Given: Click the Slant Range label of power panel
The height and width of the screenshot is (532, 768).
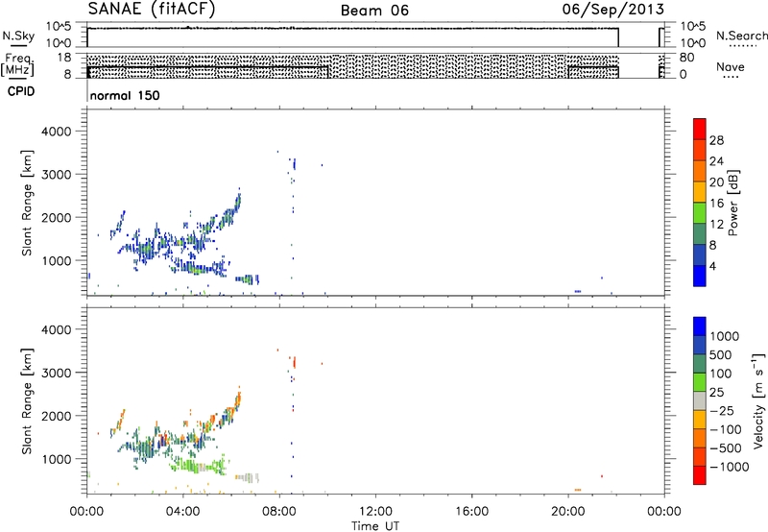Looking at the screenshot, I should pyautogui.click(x=27, y=203).
